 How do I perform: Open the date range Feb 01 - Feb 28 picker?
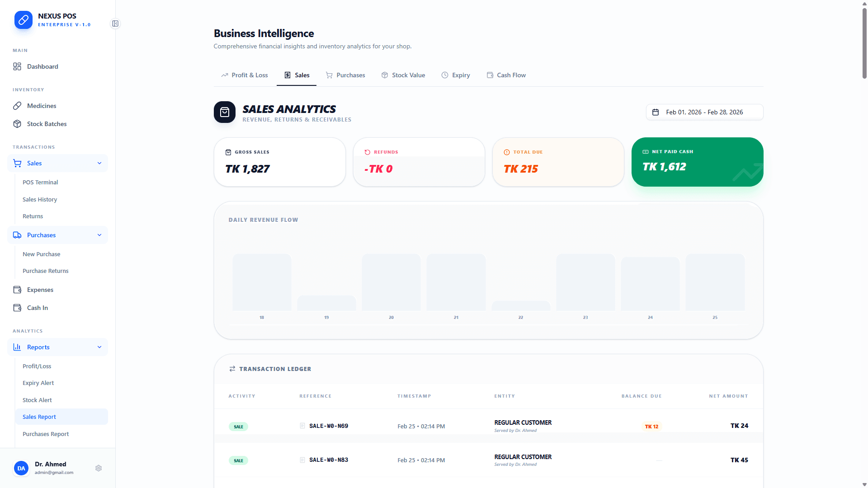(x=704, y=112)
